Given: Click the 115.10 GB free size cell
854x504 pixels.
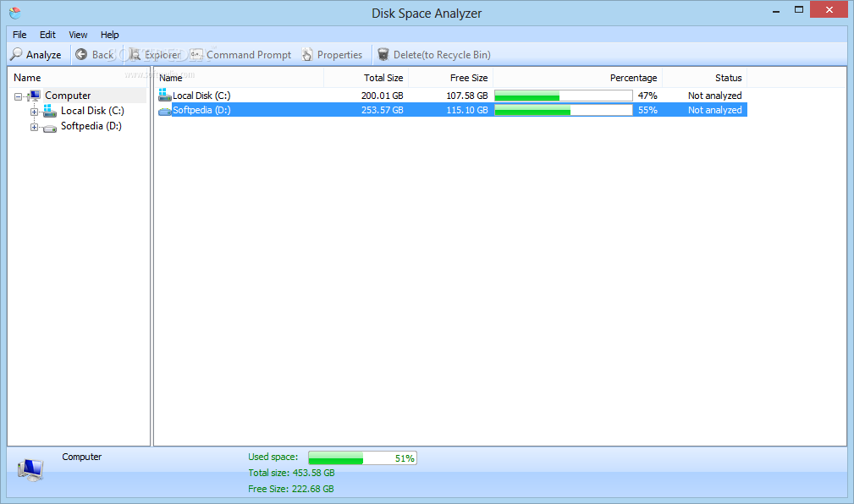Looking at the screenshot, I should click(467, 110).
